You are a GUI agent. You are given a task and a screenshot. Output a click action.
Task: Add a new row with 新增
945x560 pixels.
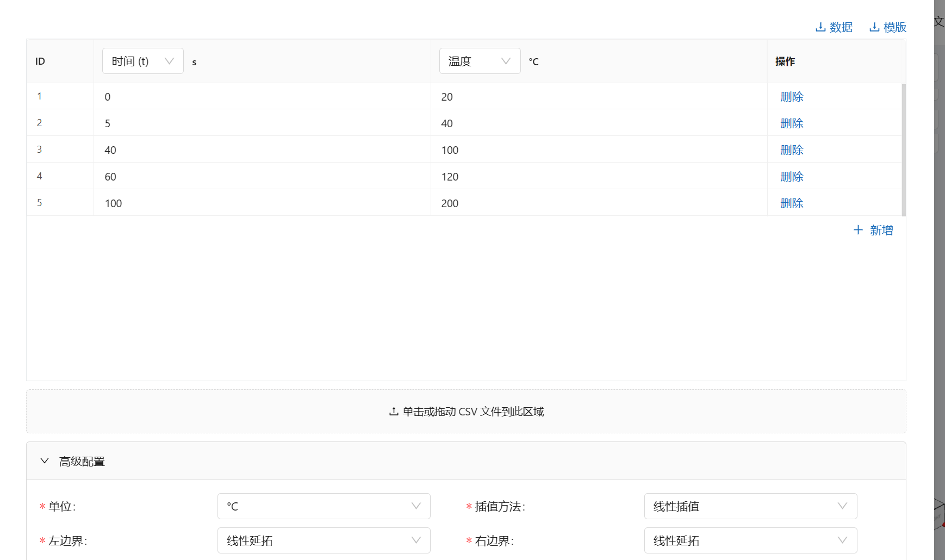pos(873,230)
